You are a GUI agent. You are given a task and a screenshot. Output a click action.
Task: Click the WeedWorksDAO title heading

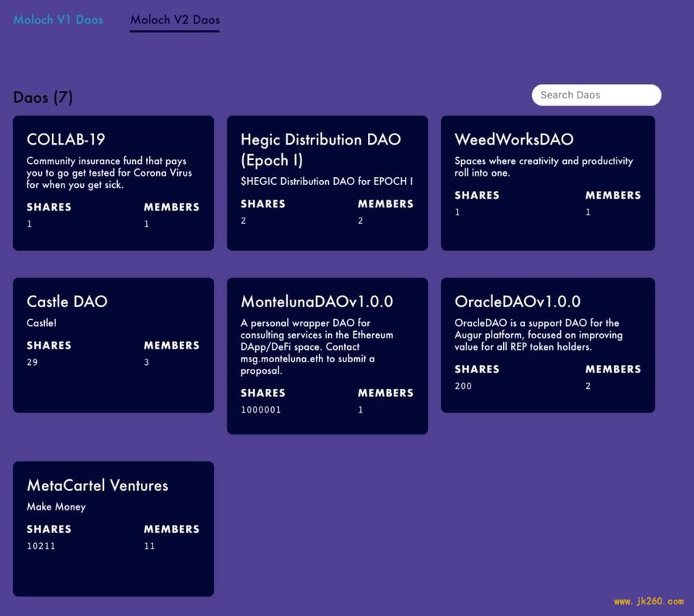click(x=514, y=140)
